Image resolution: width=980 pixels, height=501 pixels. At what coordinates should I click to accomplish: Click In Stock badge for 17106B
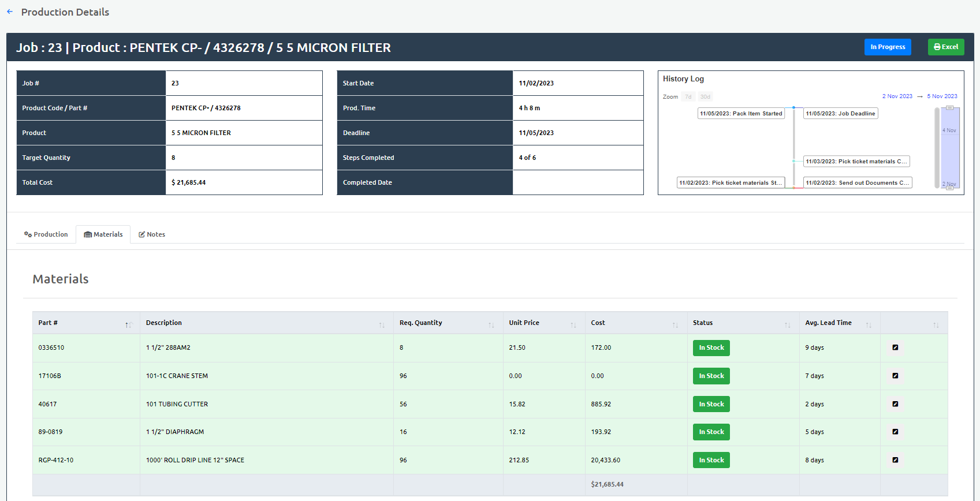[x=711, y=376]
